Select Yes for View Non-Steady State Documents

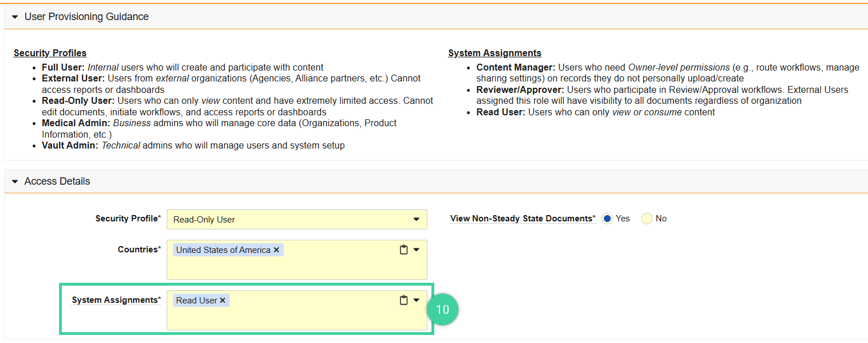[x=606, y=219]
